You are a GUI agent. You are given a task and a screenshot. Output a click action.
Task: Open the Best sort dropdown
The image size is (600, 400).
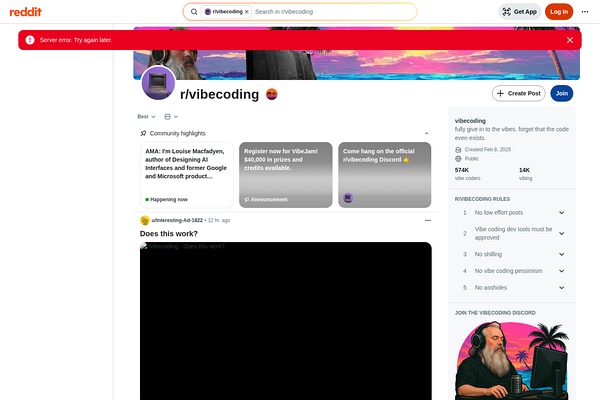pos(146,117)
